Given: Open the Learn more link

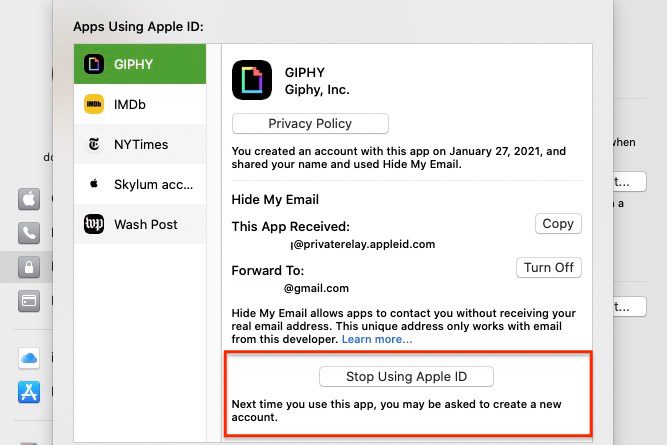Looking at the screenshot, I should pos(377,339).
